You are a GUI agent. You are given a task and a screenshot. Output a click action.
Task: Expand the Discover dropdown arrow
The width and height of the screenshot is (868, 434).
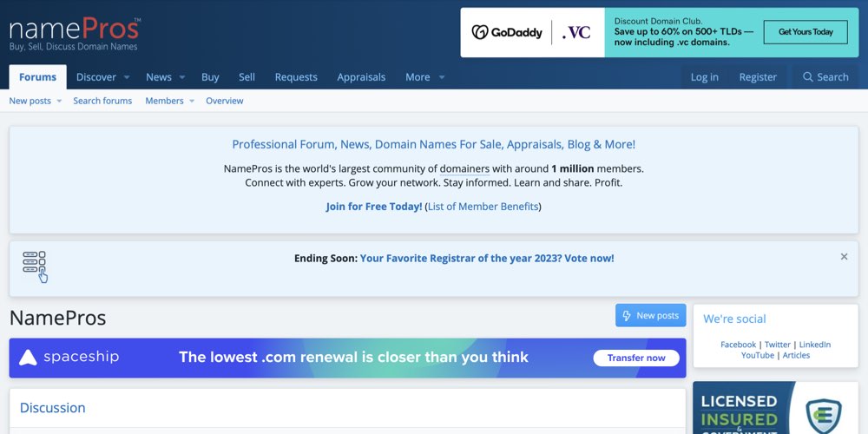126,77
